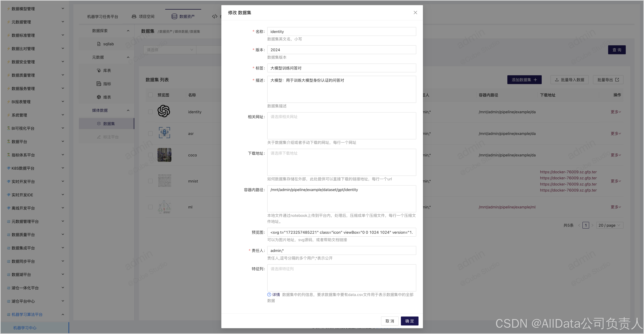
Task: Open 标注平台 via its pencil icon
Action: pyautogui.click(x=99, y=137)
